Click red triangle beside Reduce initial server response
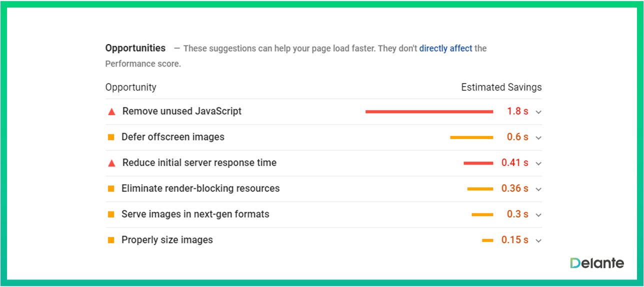The image size is (644, 287). click(111, 163)
